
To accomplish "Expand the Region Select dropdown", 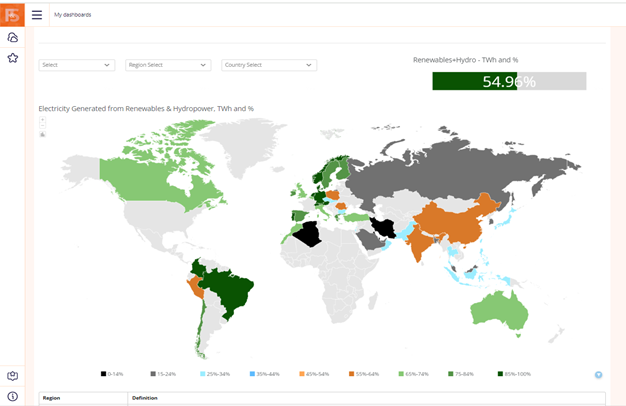I will point(167,65).
